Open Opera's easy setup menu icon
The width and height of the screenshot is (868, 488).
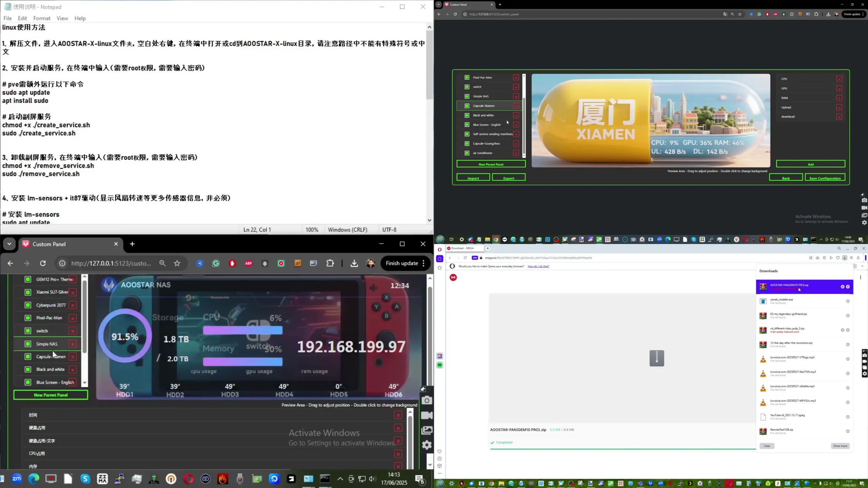851,258
